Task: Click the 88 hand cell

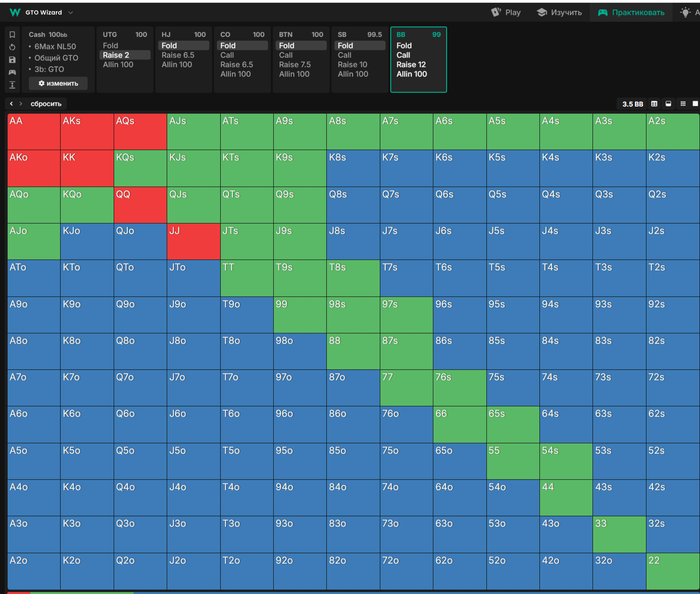Action: pyautogui.click(x=353, y=351)
